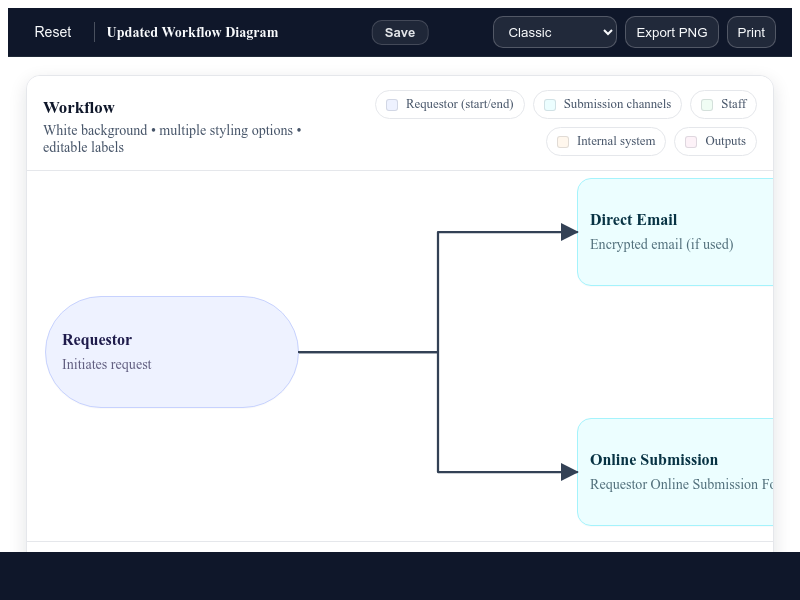Click the pink Outputs swatch
The height and width of the screenshot is (600, 800).
click(691, 142)
